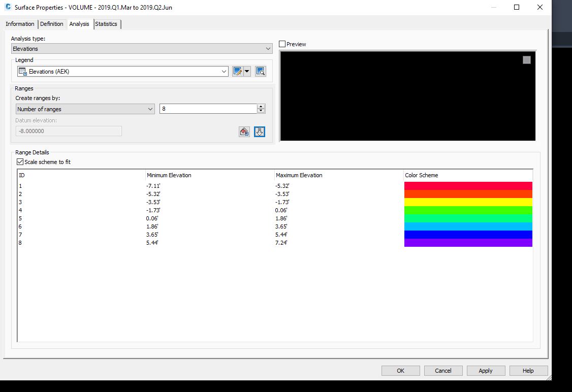Image resolution: width=572 pixels, height=392 pixels.
Task: Click the up stepper beside the number 8 field
Action: click(x=261, y=106)
